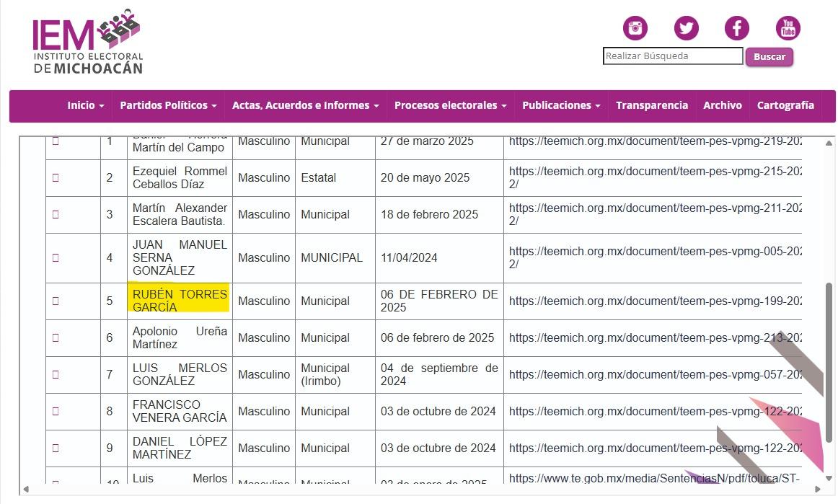The image size is (838, 504).
Task: Click the Realizar Búsqueda search field
Action: [x=672, y=56]
